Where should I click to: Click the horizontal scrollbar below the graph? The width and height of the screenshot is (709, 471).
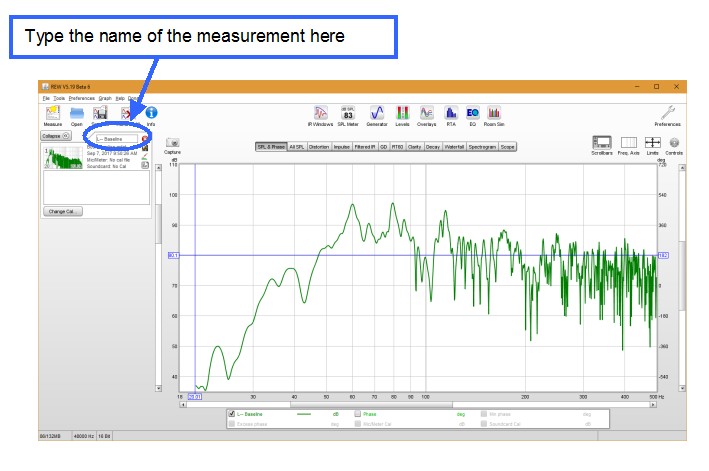420,403
